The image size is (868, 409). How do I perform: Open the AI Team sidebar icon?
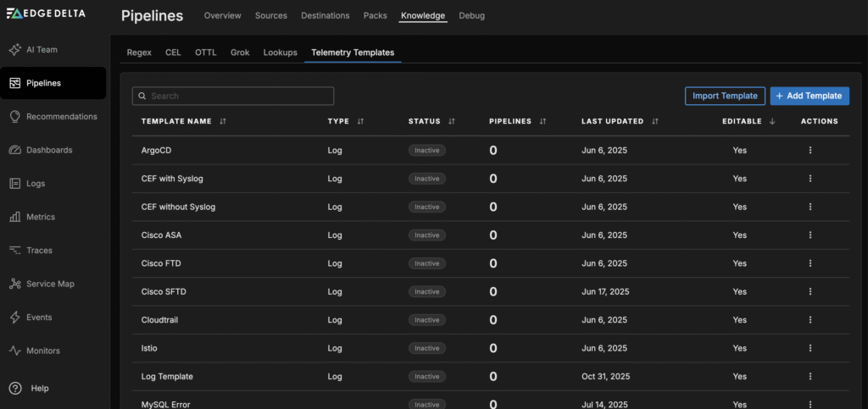[15, 49]
